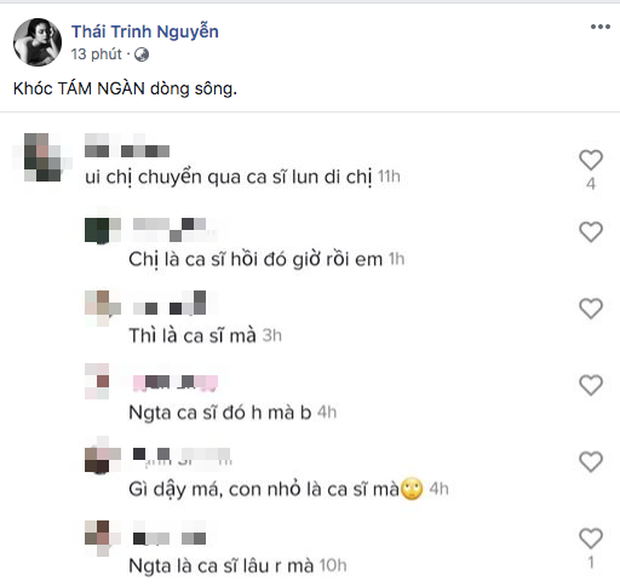This screenshot has width=620, height=587.
Task: Heart the "Thì là ca sĩ mà" comment
Action: click(x=591, y=308)
